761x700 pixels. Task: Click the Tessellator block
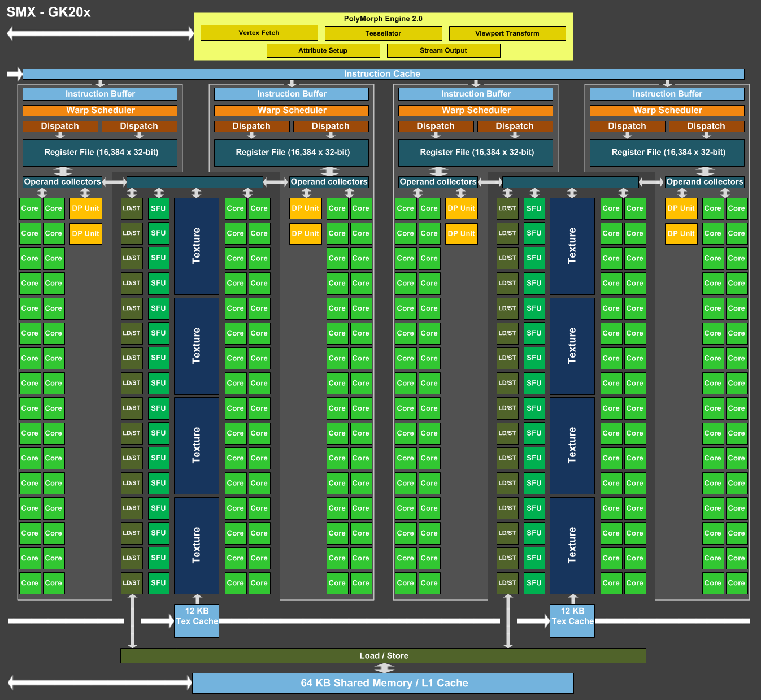384,33
